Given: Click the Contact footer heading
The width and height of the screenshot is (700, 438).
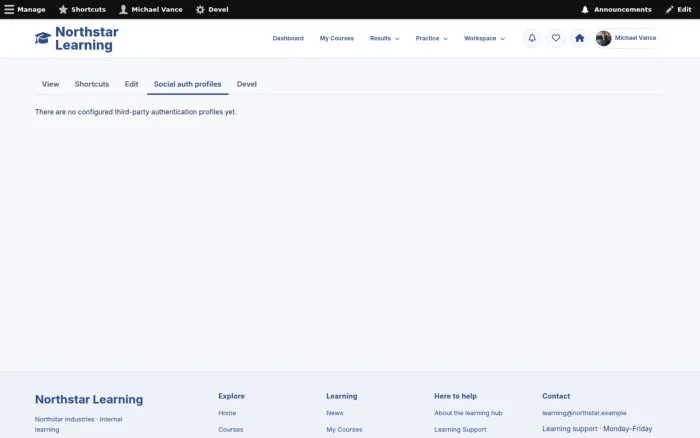Looking at the screenshot, I should coord(556,396).
